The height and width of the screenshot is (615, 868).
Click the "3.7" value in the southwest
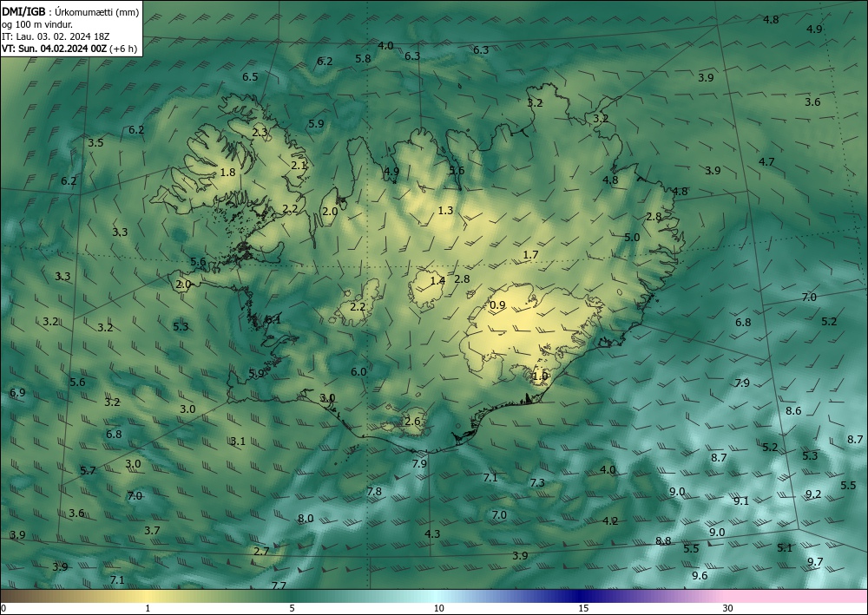152,530
